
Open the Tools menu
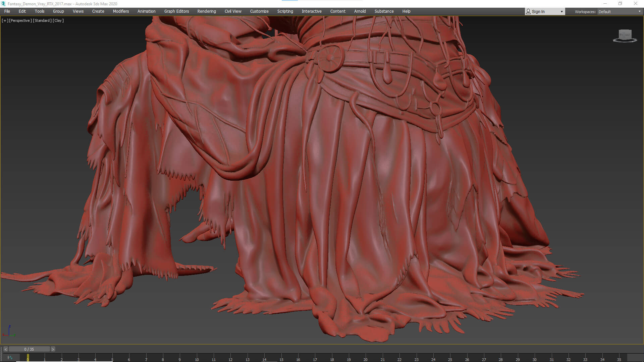tap(40, 11)
